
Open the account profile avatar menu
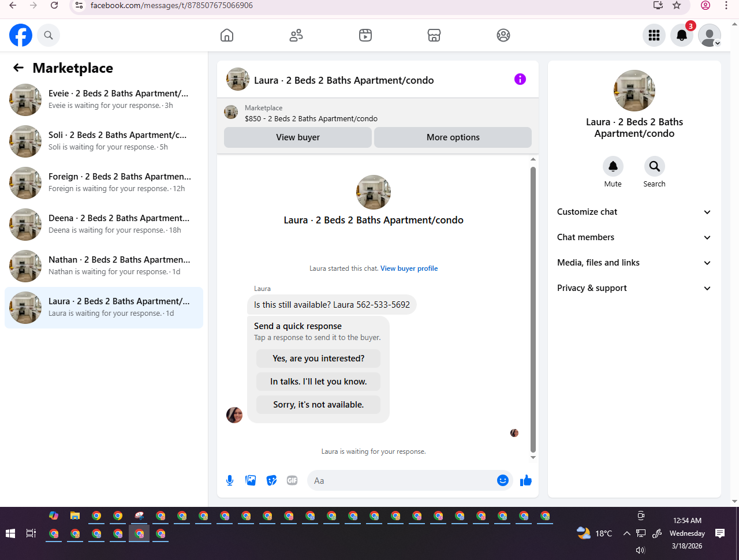(710, 35)
